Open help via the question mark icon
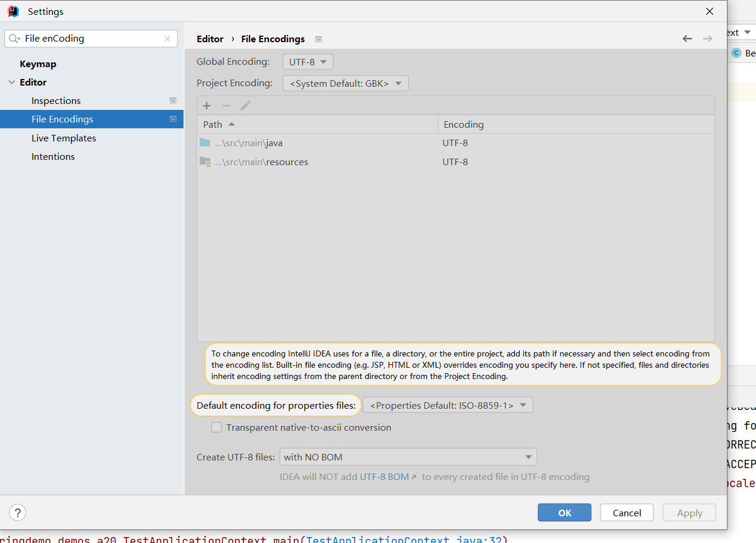The image size is (756, 543). click(x=17, y=512)
